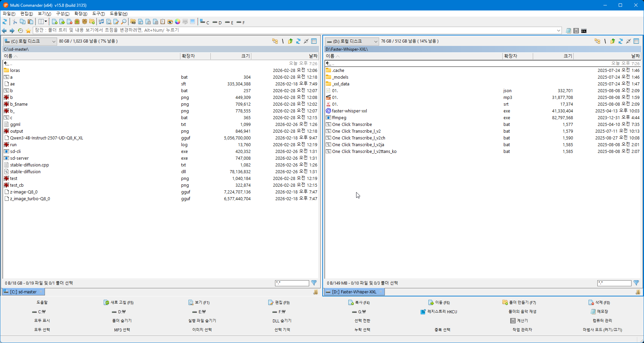Go to root backslash in left panel

tap(283, 41)
